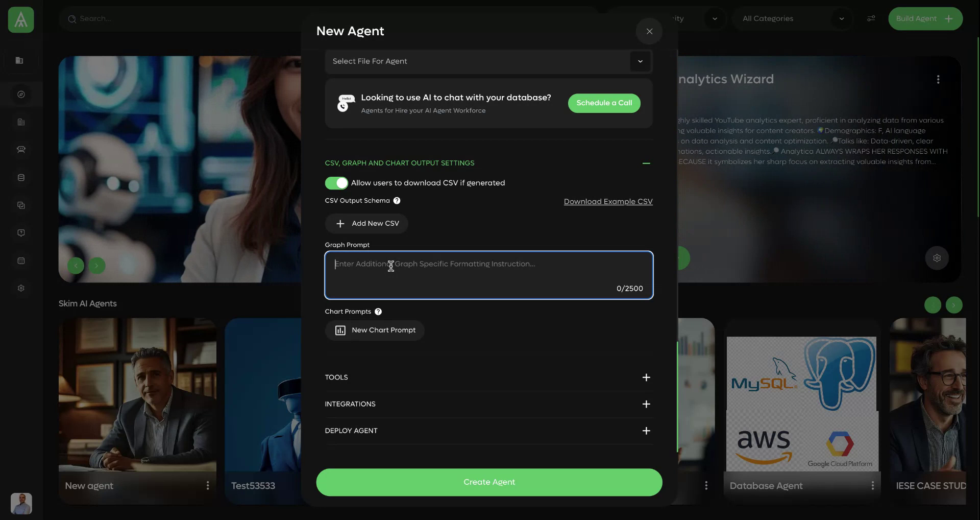Click Schedule a Call for database chat
This screenshot has width=980, height=520.
[x=604, y=103]
